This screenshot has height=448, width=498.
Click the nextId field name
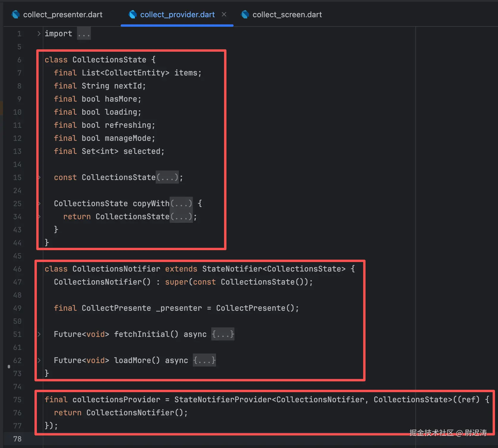click(x=128, y=86)
